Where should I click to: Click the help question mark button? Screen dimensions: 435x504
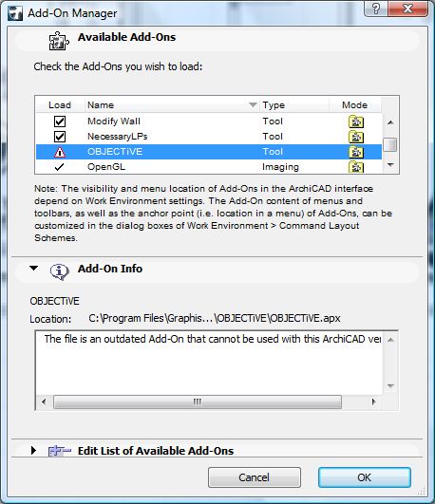click(x=376, y=9)
